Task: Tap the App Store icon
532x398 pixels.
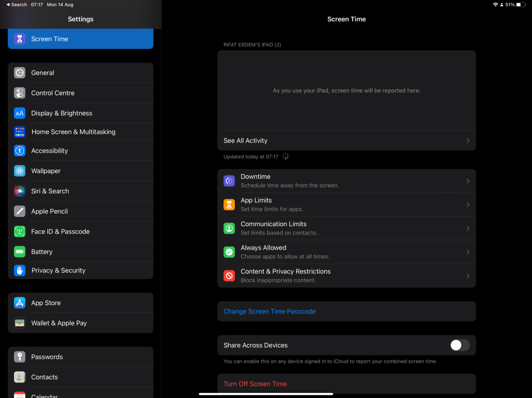Action: (20, 303)
